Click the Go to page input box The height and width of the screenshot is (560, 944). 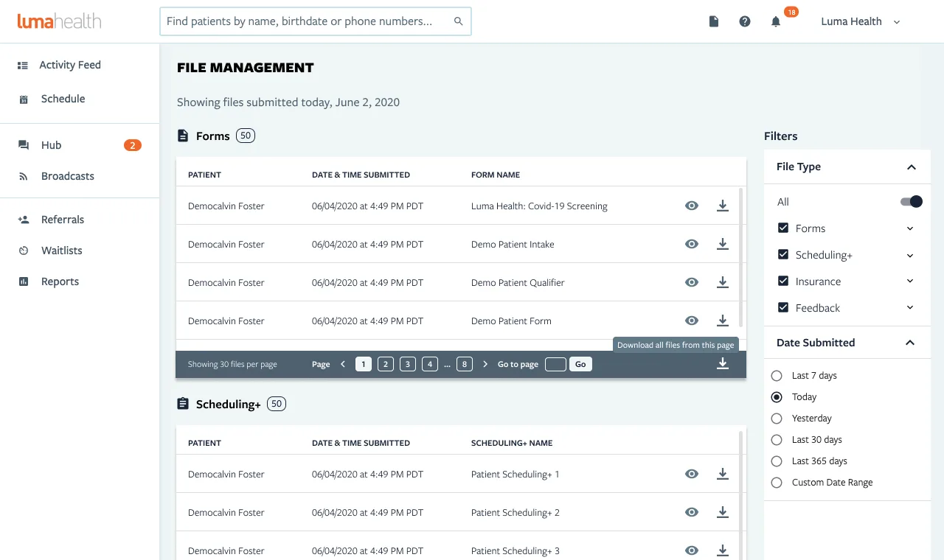click(555, 364)
